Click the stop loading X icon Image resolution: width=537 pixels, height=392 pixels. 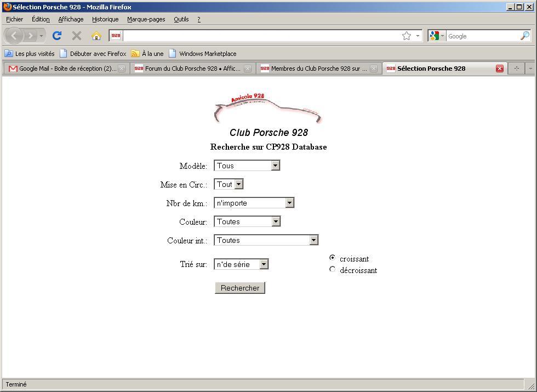tap(77, 36)
